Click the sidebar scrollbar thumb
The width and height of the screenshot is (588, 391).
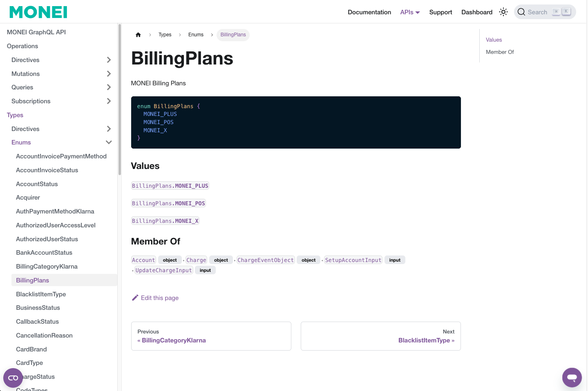click(120, 100)
